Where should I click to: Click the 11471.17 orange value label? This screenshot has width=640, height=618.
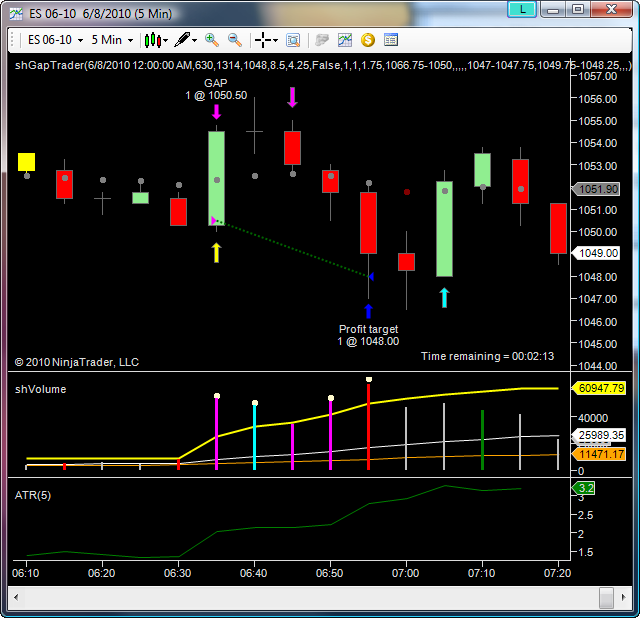tap(598, 454)
